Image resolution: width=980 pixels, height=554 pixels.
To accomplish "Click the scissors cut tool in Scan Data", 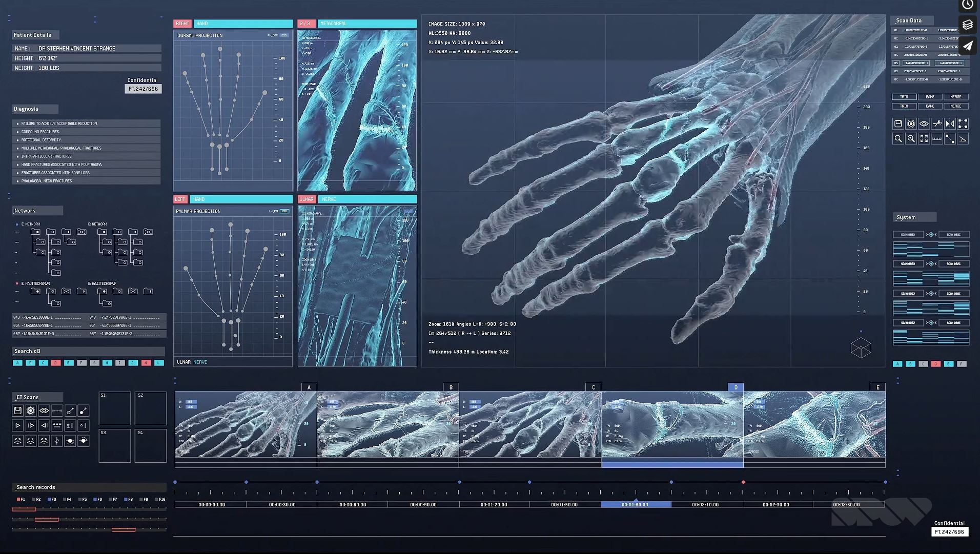I will (x=937, y=124).
